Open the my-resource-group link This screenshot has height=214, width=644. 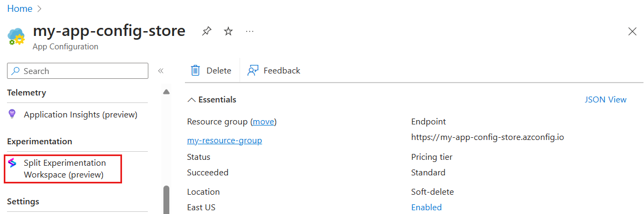coord(225,141)
